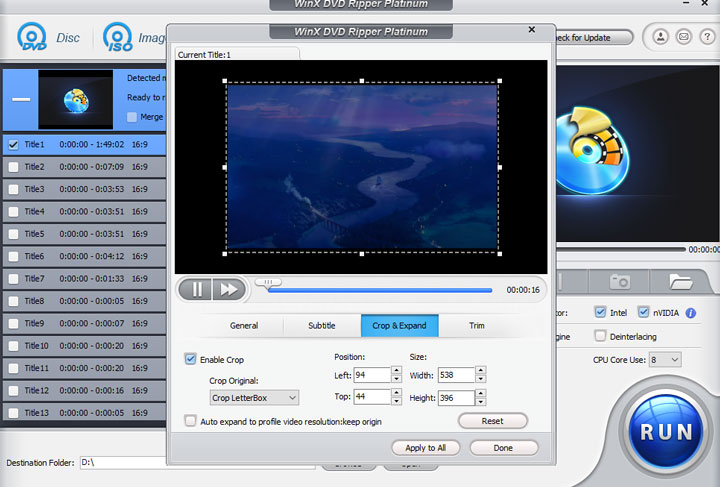The height and width of the screenshot is (487, 720).
Task: Decrease the Height size value
Action: tap(480, 402)
